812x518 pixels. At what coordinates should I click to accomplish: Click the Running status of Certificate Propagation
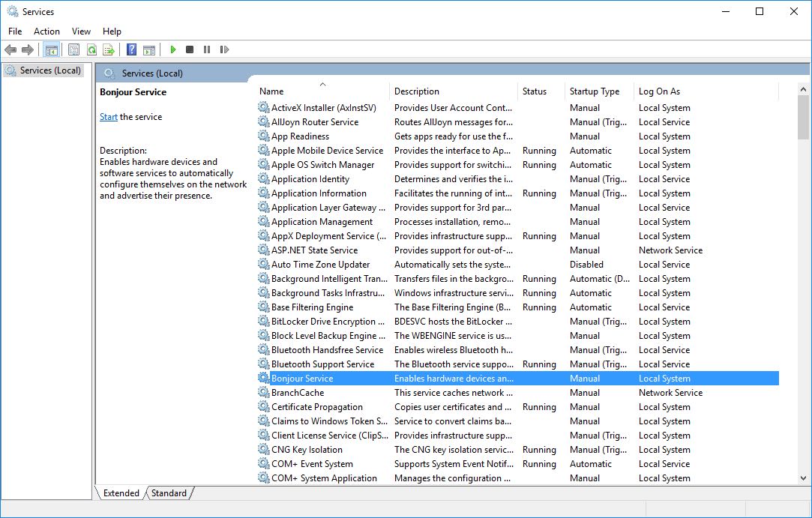(539, 406)
